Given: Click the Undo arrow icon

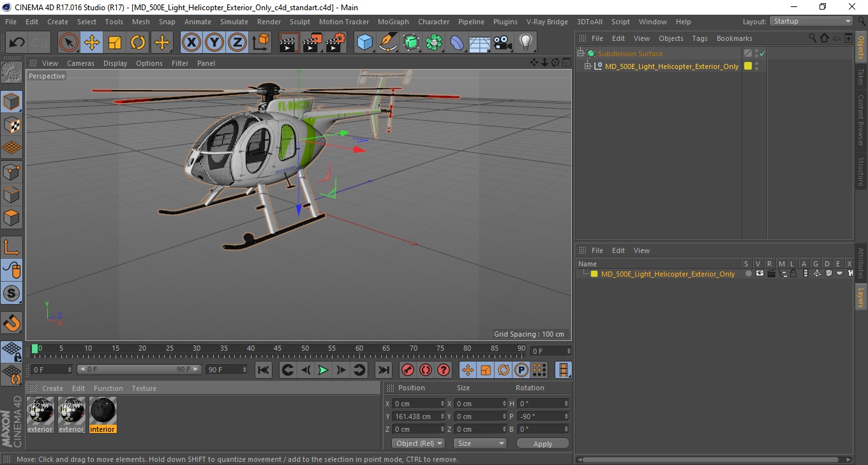Looking at the screenshot, I should 17,43.
